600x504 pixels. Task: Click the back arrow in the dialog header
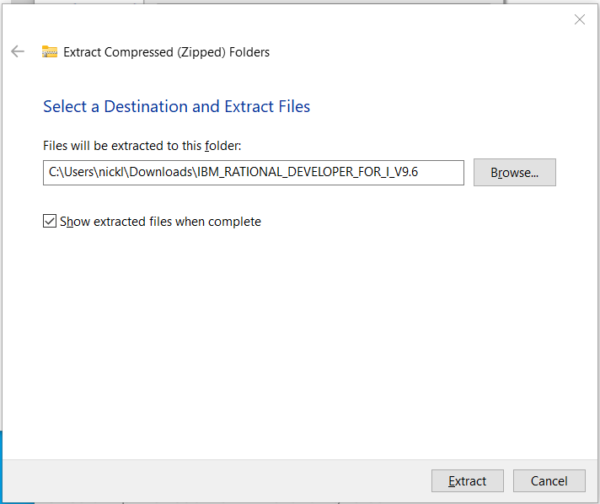tap(18, 51)
